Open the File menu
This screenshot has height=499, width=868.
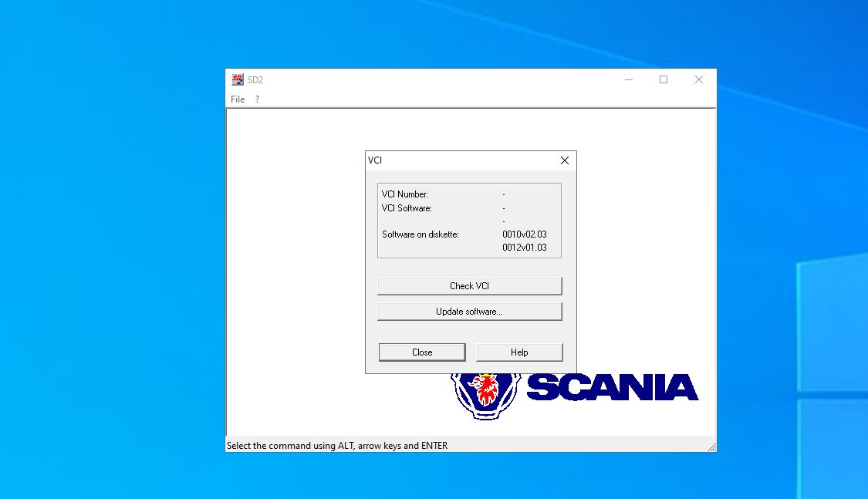point(237,99)
